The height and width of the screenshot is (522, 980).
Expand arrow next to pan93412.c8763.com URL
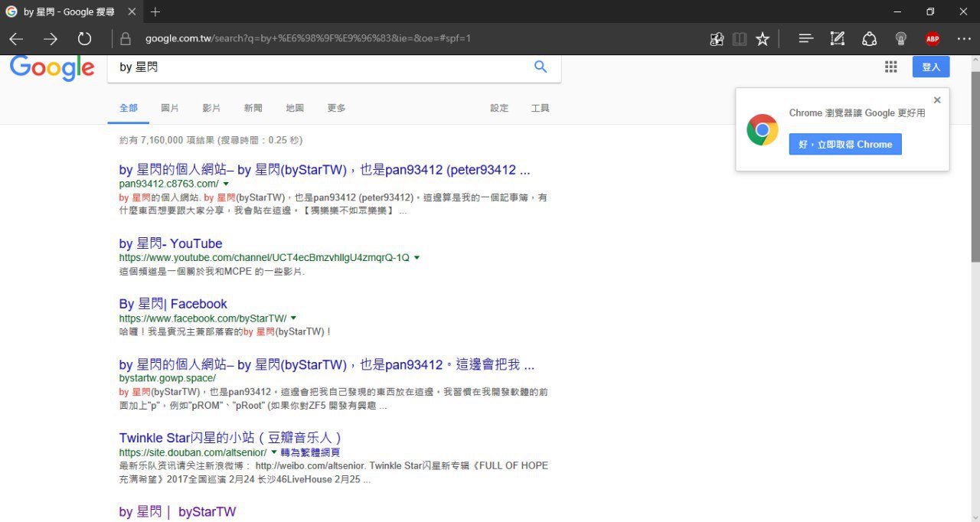point(226,184)
